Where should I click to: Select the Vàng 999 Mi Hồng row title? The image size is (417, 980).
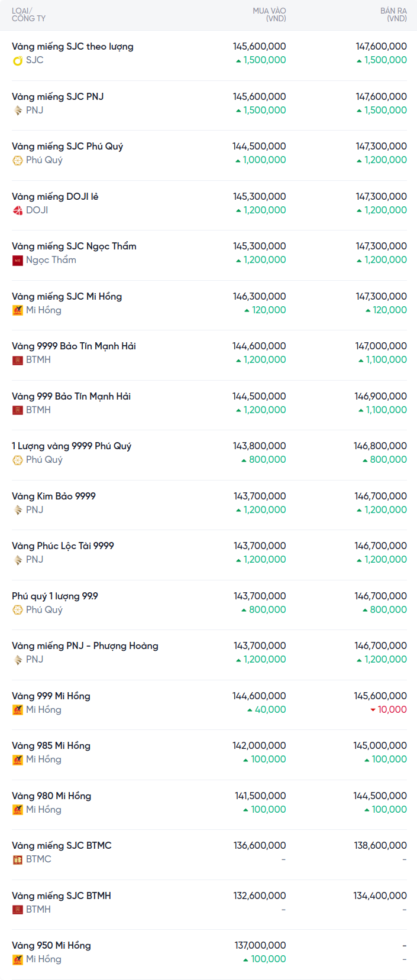(51, 696)
